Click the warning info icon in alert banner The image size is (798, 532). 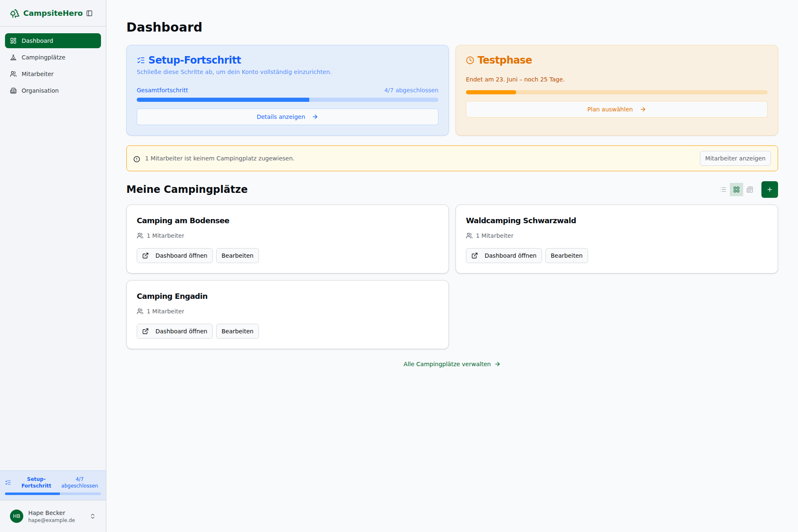(137, 159)
